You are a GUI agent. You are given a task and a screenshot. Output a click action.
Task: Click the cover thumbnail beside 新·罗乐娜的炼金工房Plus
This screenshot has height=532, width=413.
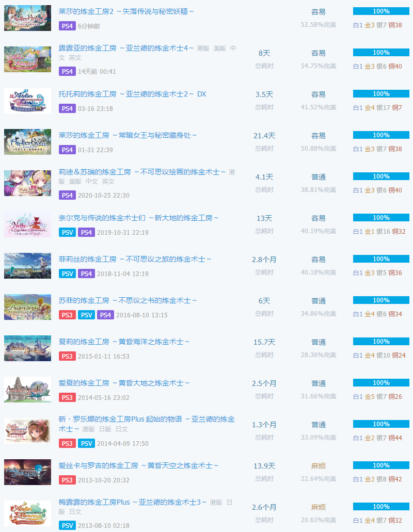27,431
